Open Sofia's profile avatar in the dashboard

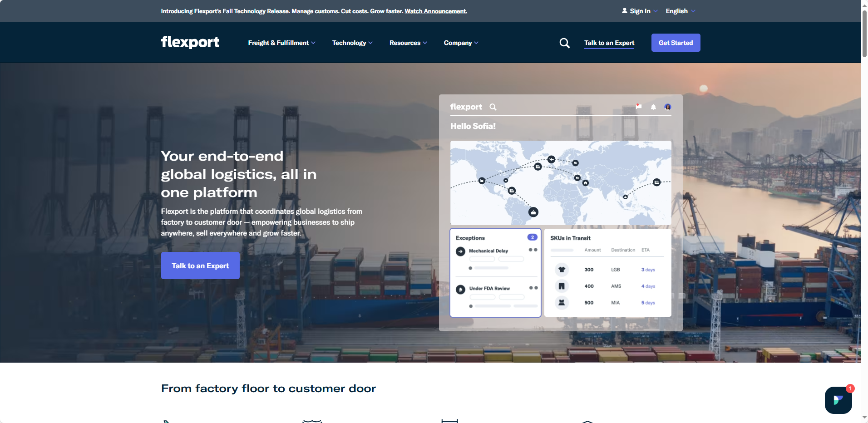point(667,107)
